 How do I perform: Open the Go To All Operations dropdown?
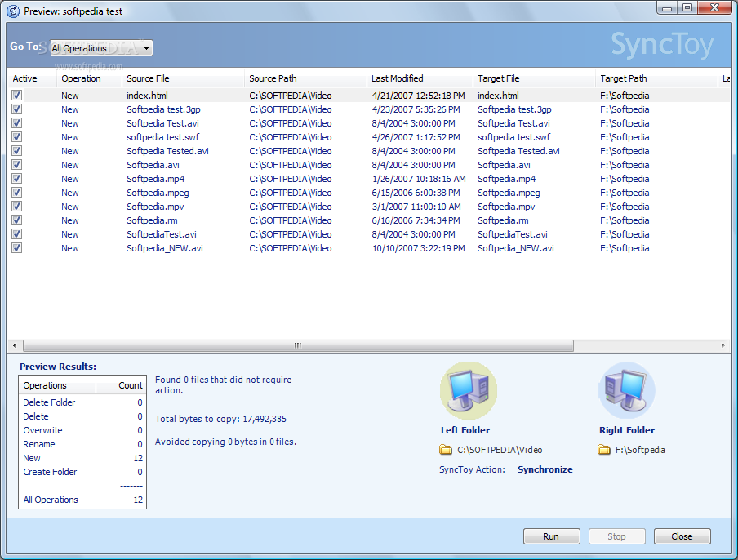(101, 47)
